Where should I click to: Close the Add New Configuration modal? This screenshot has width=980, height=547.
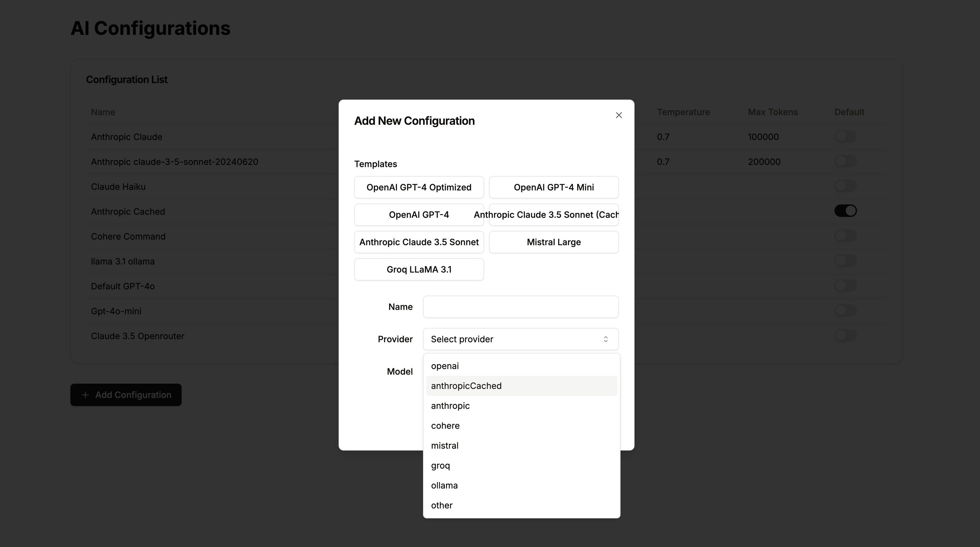pyautogui.click(x=619, y=115)
